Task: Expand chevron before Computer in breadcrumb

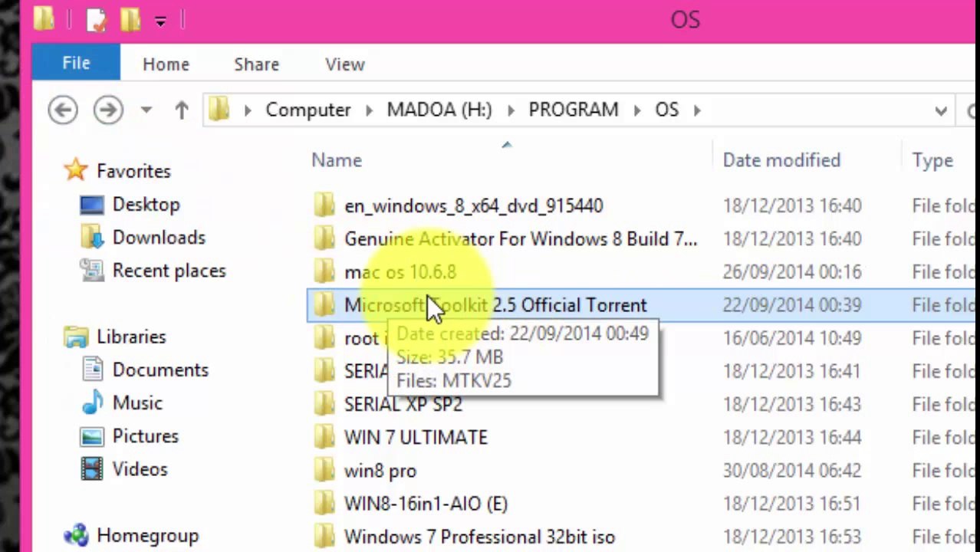Action: coord(247,110)
